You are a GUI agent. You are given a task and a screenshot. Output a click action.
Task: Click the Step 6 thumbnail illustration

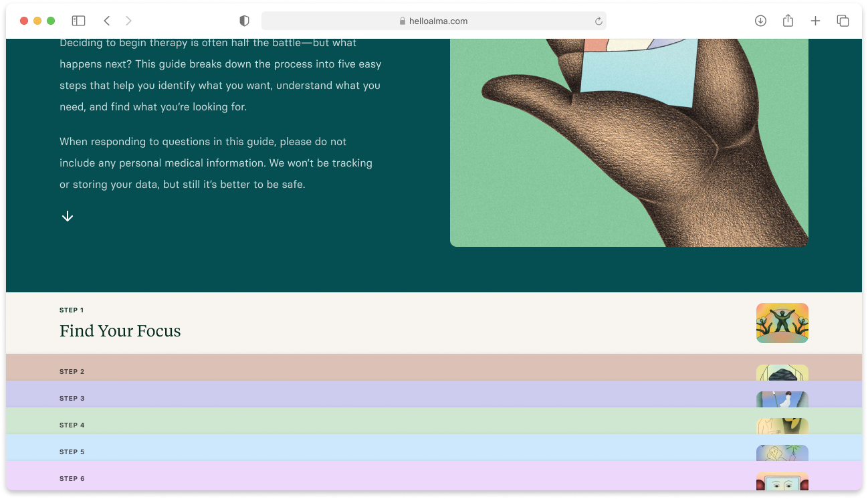(x=782, y=481)
